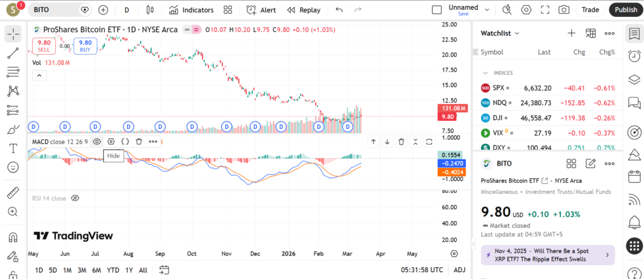Screen dimensions: 644x279
Task: Hide the MACD indicator with eye icon
Action: pos(97,142)
